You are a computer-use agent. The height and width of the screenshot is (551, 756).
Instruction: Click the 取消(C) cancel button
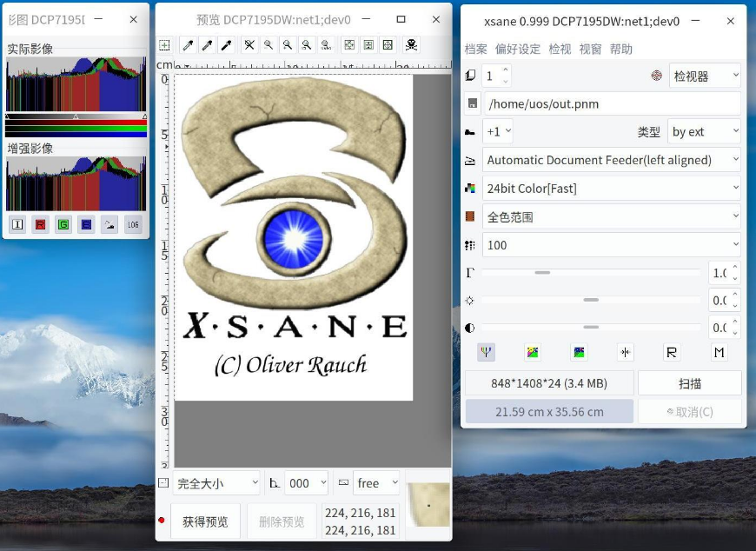690,412
